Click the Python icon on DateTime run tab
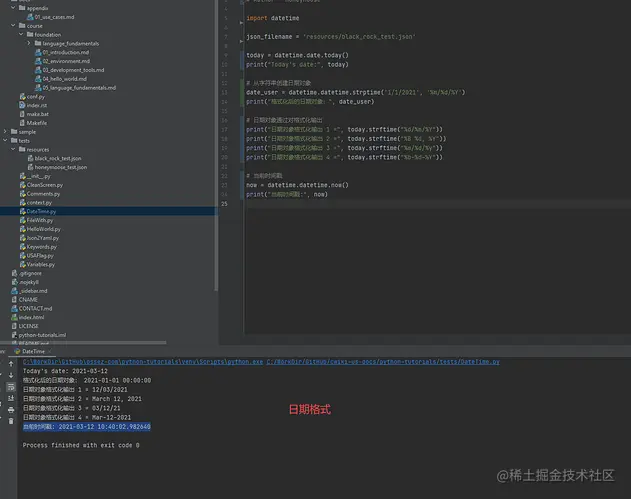This screenshot has height=499, width=631. (17, 351)
